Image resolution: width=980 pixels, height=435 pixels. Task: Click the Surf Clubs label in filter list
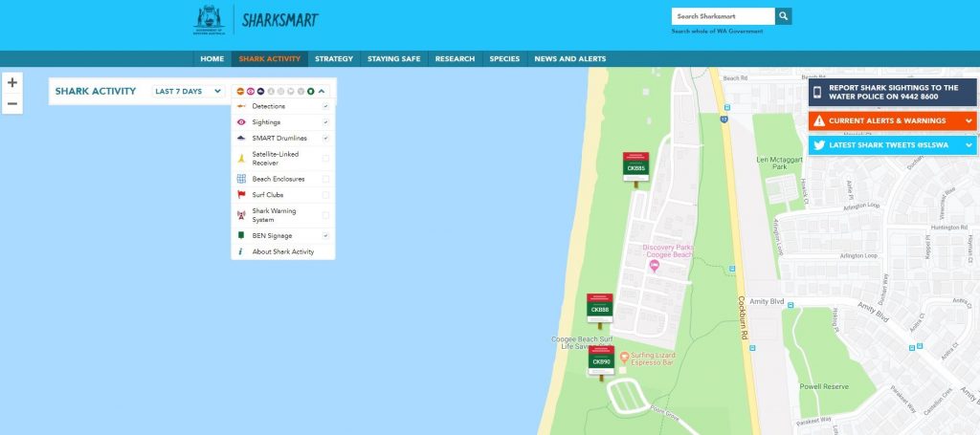click(x=268, y=195)
